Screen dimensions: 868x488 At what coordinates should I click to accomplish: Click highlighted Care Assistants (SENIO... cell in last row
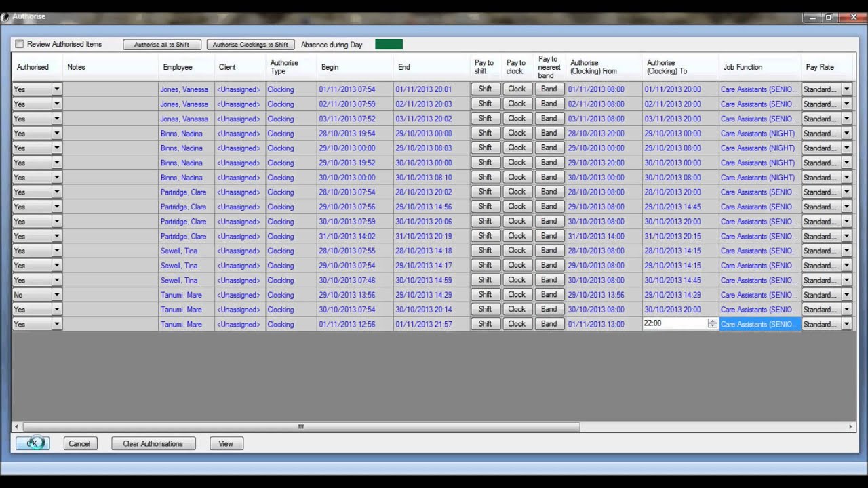point(760,324)
